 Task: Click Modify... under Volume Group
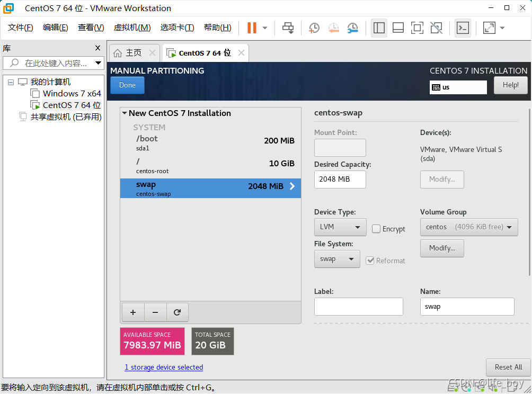[442, 248]
